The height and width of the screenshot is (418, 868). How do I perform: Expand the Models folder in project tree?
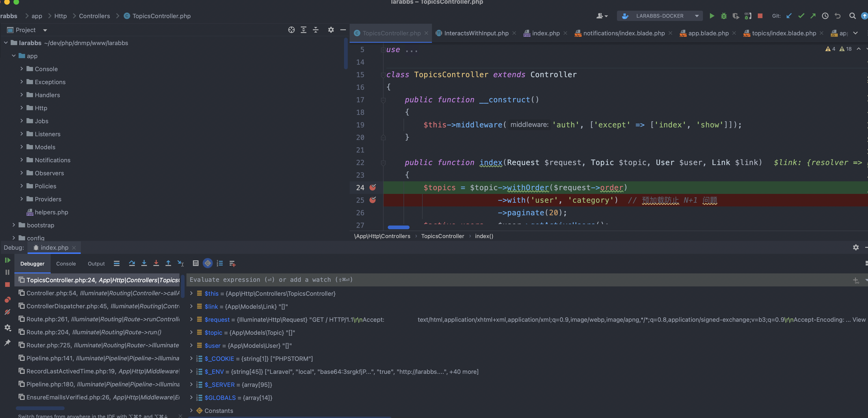coord(22,147)
